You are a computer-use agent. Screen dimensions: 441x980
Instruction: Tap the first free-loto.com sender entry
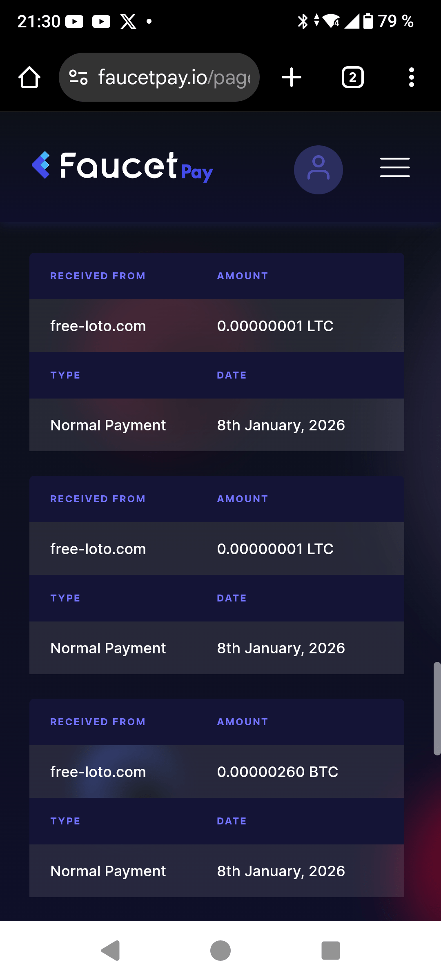coord(98,326)
